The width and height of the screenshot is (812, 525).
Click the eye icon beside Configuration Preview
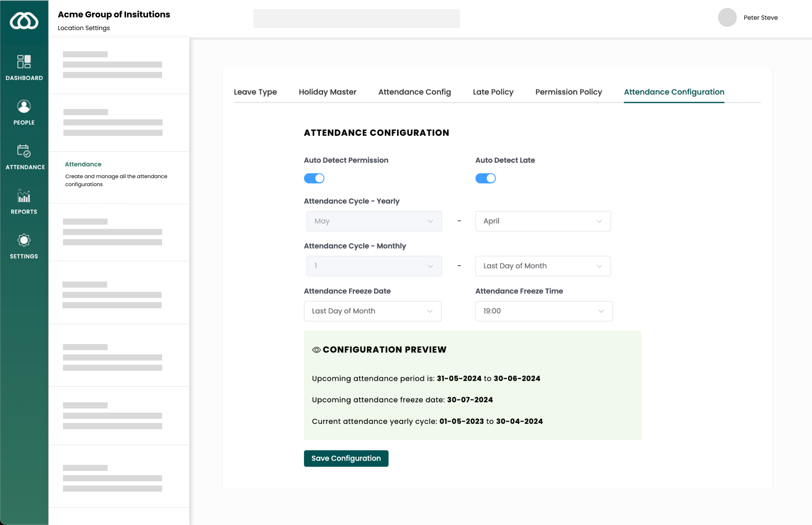click(x=316, y=350)
